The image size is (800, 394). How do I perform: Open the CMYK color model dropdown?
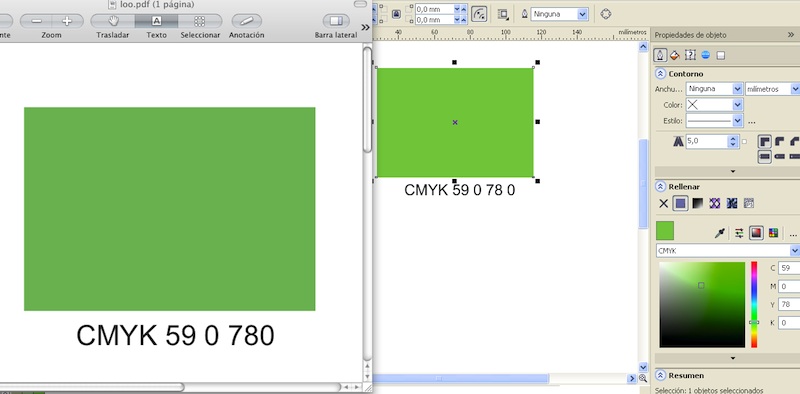pos(728,251)
